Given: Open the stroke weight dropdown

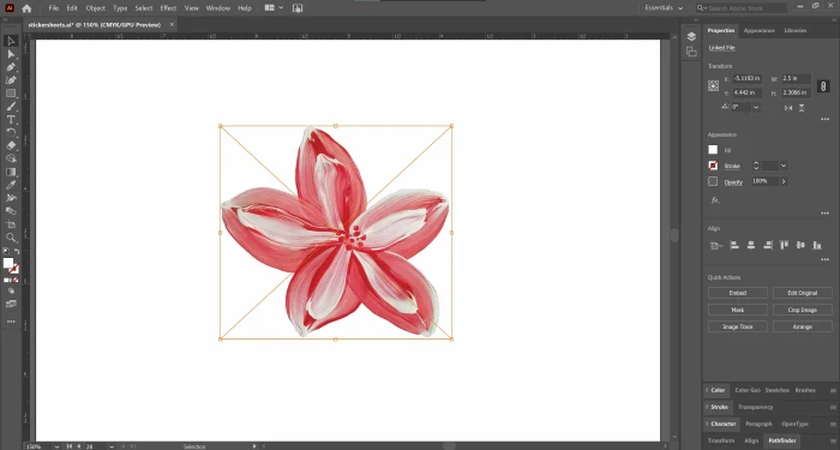Looking at the screenshot, I should [x=784, y=165].
